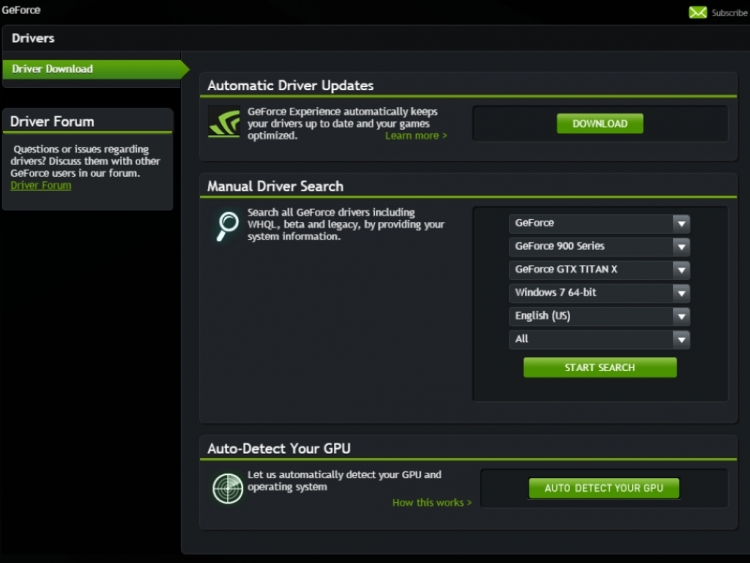The image size is (750, 563).
Task: Expand the All driver type dropdown
Action: [x=599, y=339]
